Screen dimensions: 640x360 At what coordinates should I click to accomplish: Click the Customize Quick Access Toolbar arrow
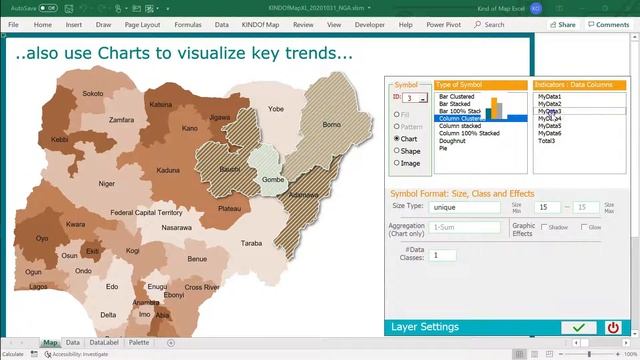coord(168,9)
